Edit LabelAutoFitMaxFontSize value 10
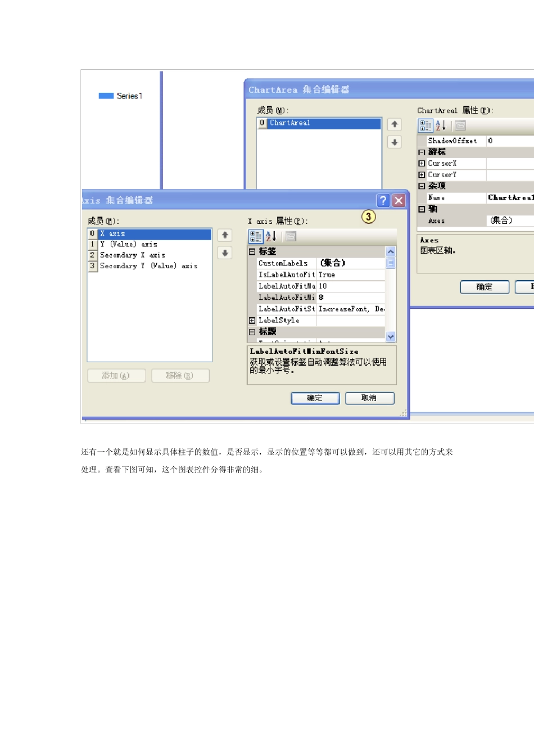534x756 pixels. pyautogui.click(x=351, y=286)
